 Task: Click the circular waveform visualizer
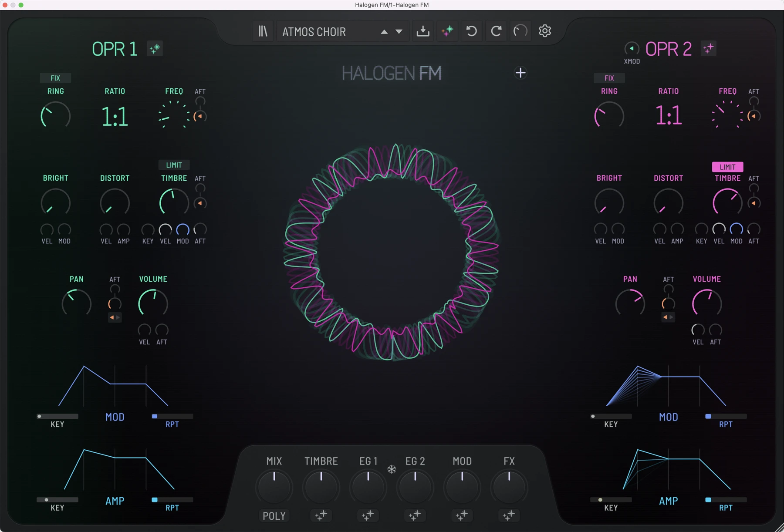click(x=392, y=252)
